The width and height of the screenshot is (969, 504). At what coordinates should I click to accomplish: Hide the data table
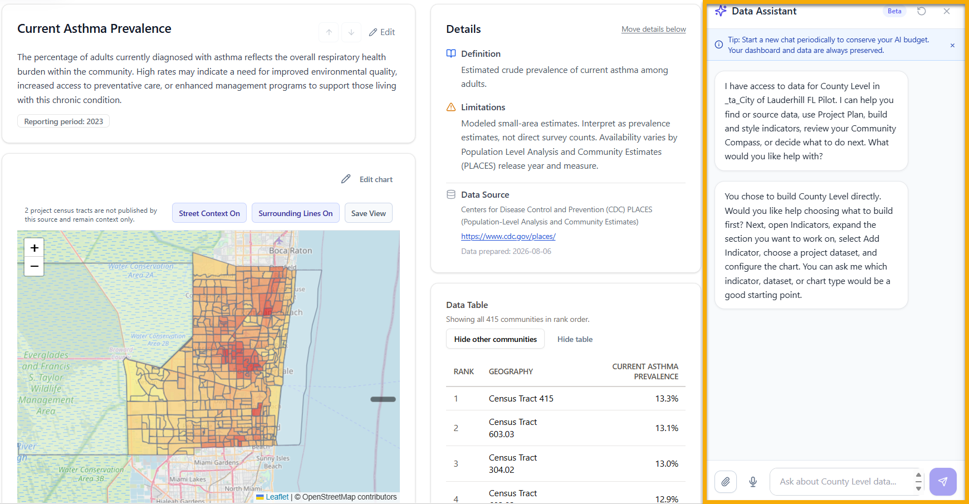(x=575, y=339)
